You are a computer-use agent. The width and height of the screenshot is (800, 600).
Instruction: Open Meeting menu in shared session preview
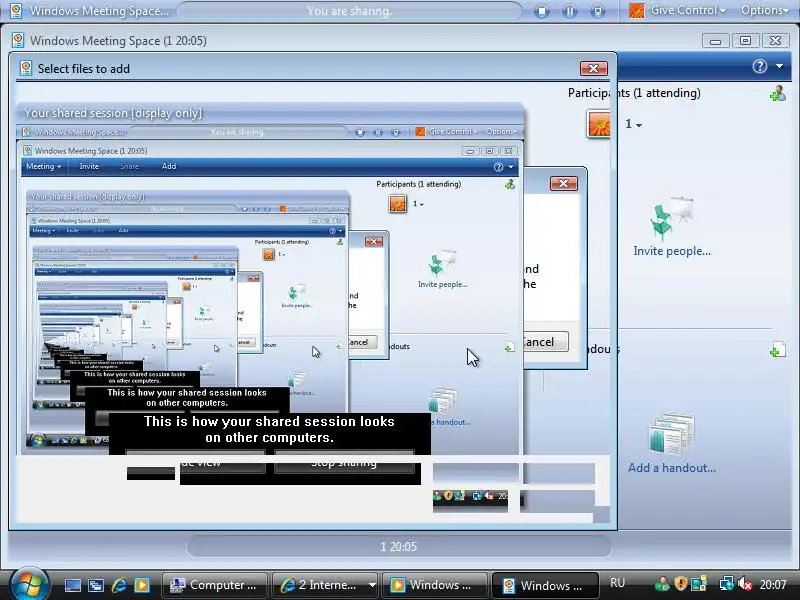click(43, 166)
